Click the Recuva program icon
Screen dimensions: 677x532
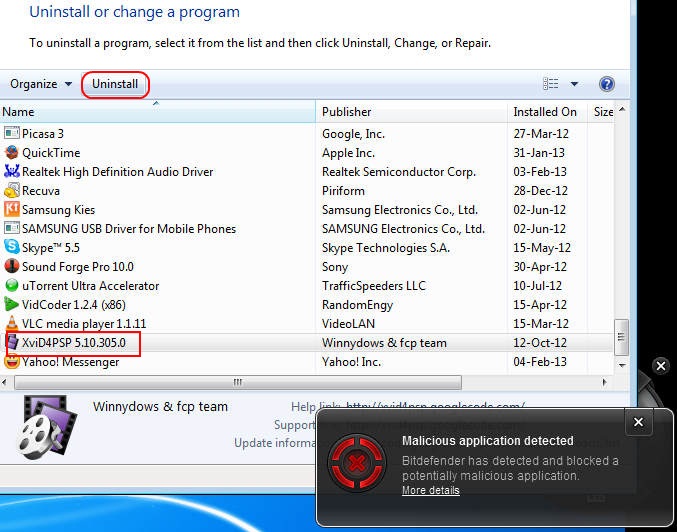(x=12, y=190)
